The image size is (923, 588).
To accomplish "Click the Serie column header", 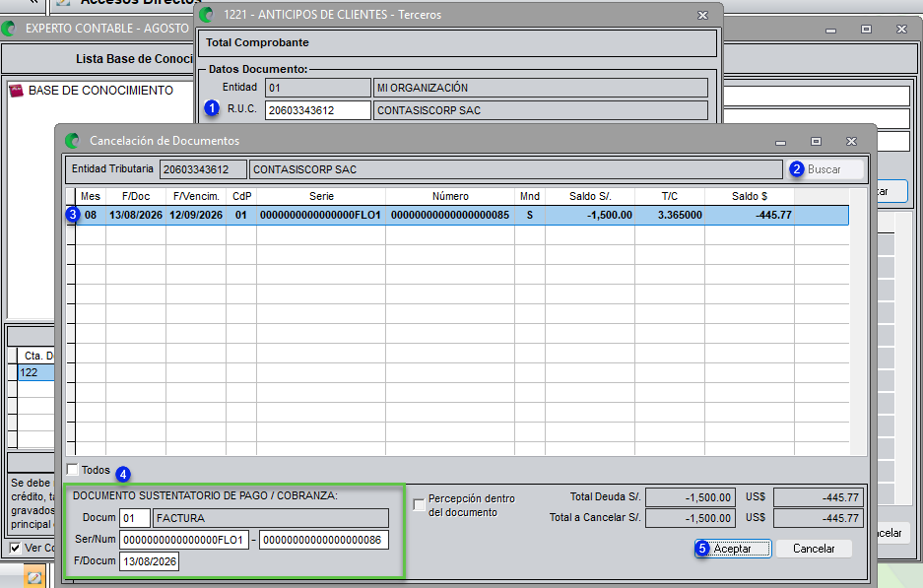I will [x=321, y=197].
